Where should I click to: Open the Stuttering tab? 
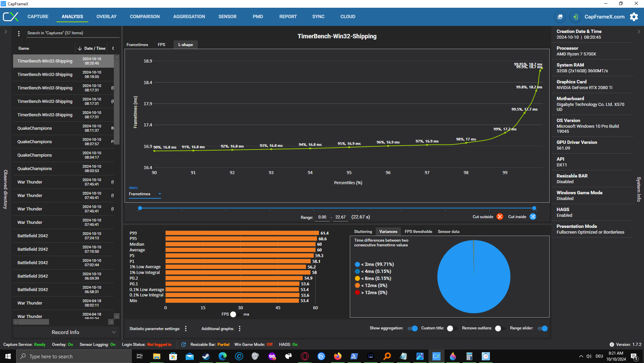coord(363,232)
